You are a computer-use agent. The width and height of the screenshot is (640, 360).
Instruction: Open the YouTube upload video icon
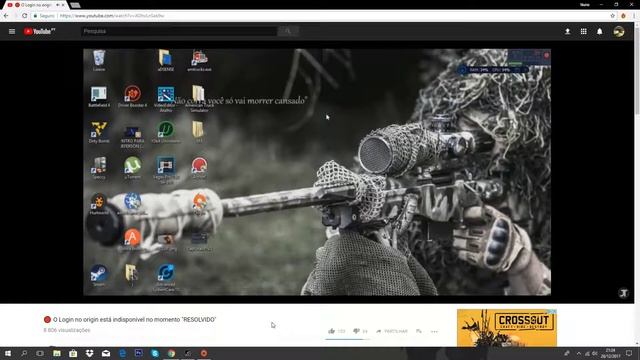click(567, 31)
